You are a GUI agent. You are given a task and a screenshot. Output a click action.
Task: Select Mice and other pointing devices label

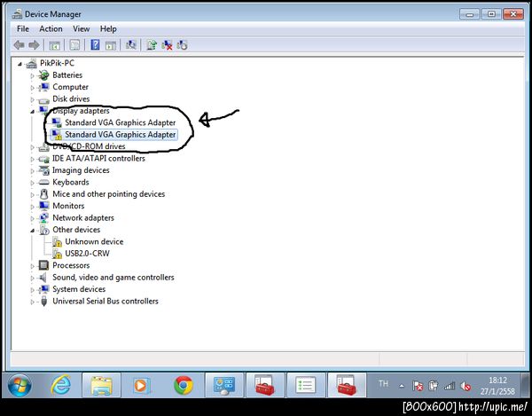pyautogui.click(x=108, y=194)
